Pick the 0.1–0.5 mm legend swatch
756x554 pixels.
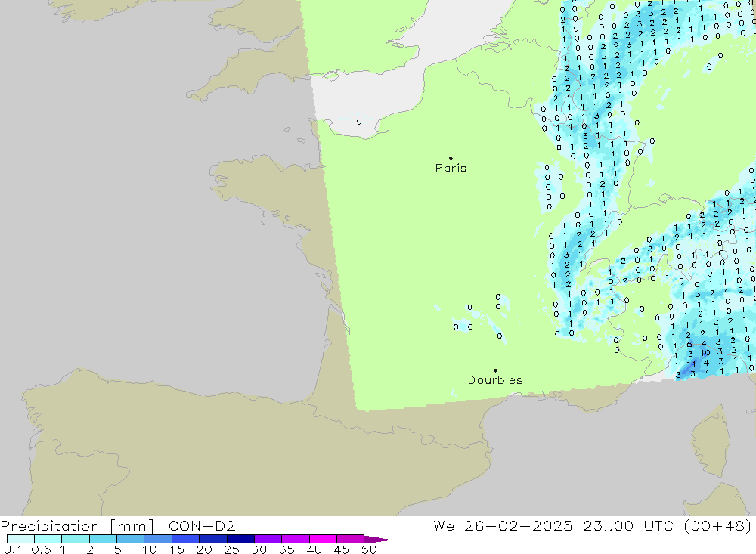point(20,539)
